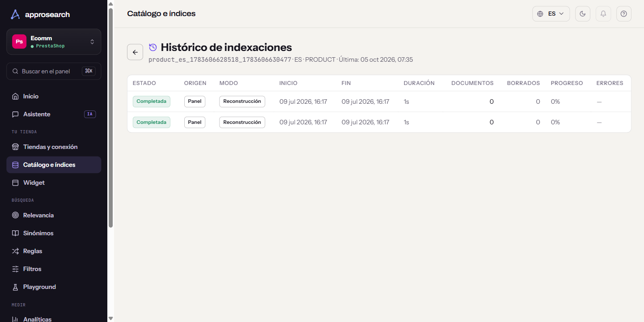Click the Inicio home icon
Screen dimensions: 644x322
click(15, 96)
